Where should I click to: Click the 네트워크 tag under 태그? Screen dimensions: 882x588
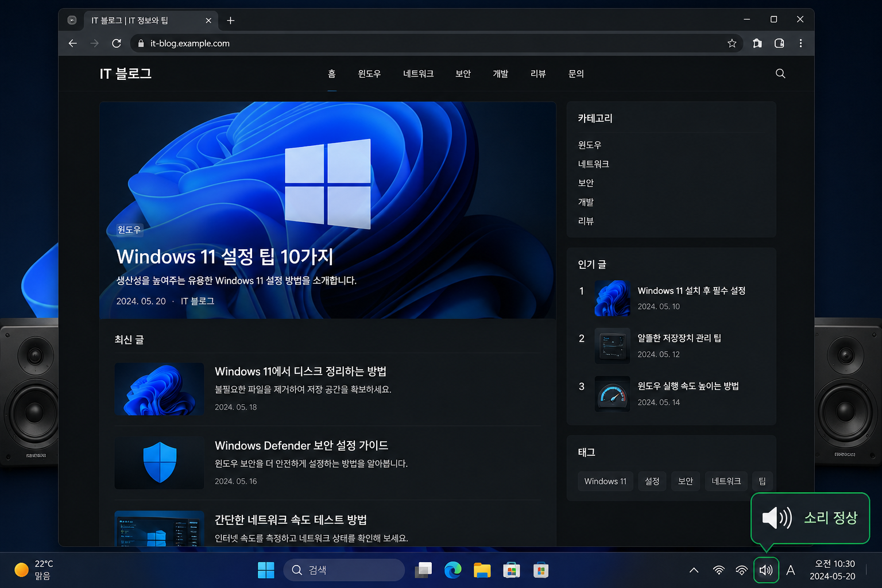[726, 481]
